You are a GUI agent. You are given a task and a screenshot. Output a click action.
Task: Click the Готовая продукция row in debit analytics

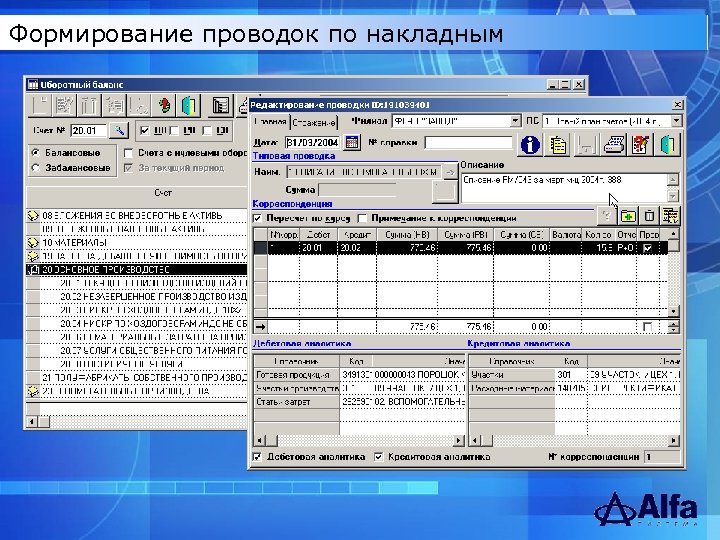(x=359, y=375)
